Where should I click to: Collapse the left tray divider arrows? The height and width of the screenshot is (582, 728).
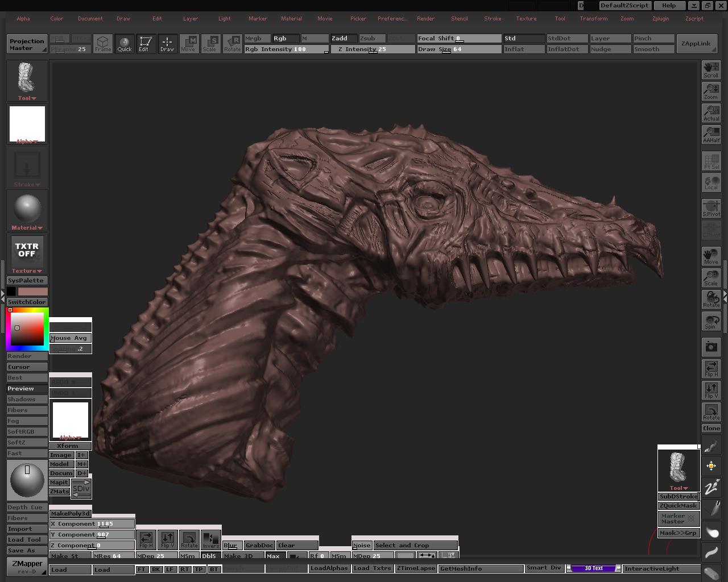tap(2, 296)
